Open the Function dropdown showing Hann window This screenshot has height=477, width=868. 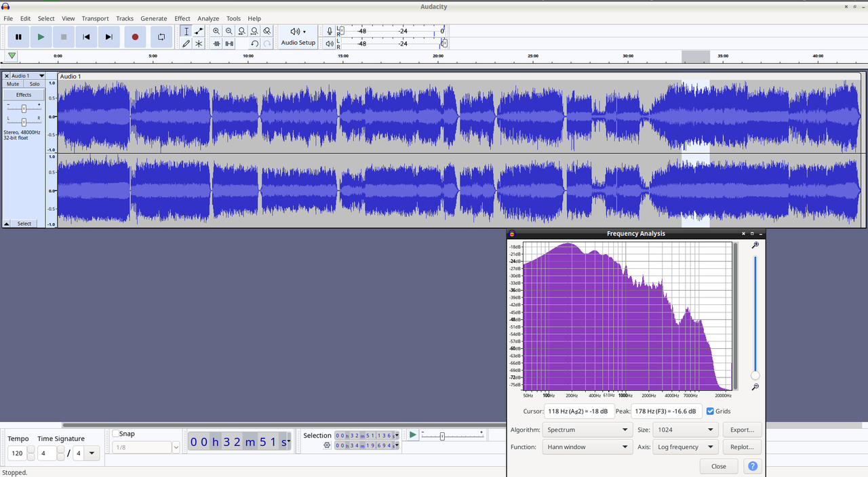click(x=587, y=447)
